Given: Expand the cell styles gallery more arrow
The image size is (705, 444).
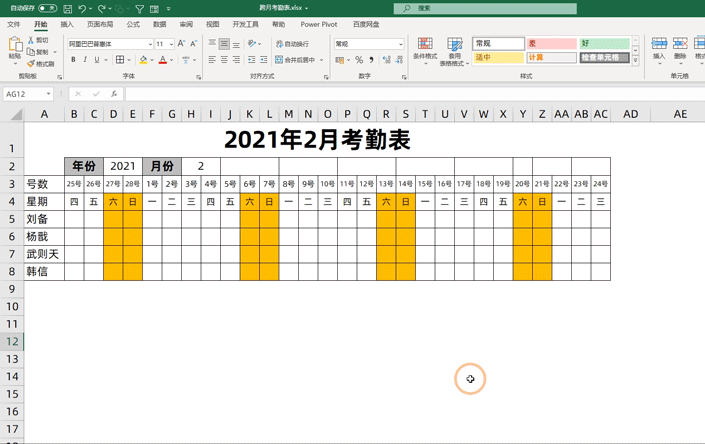Looking at the screenshot, I should coord(635,60).
